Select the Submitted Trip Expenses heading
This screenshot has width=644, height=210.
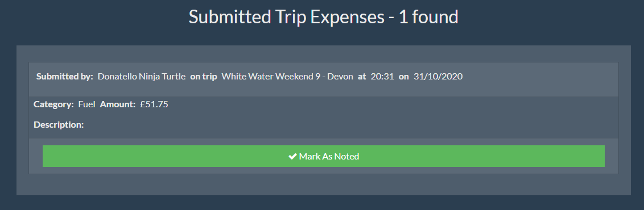pyautogui.click(x=324, y=17)
